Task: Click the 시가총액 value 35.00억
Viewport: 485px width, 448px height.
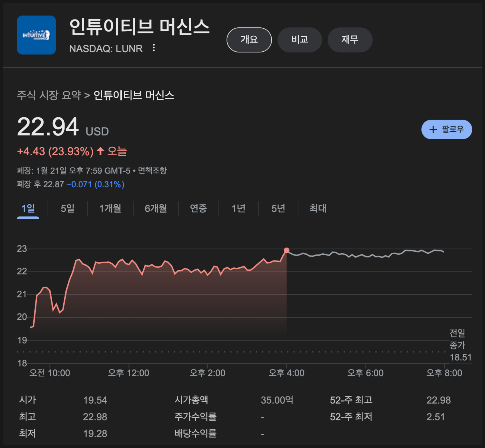Action: pyautogui.click(x=277, y=400)
